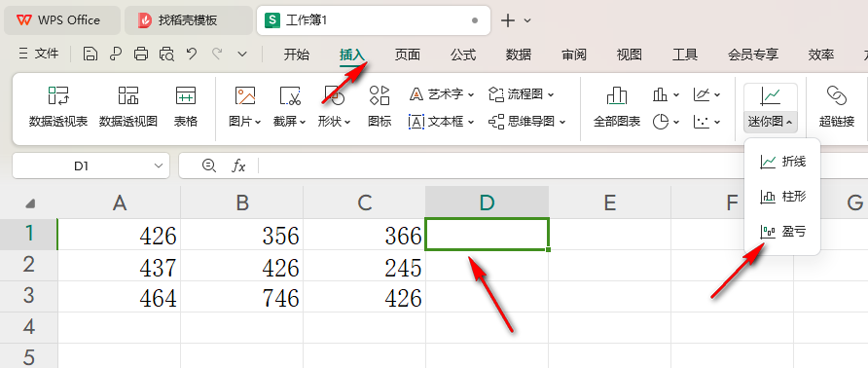Viewport: 868px width, 368px height.
Task: Select the active cell D1
Action: click(488, 235)
